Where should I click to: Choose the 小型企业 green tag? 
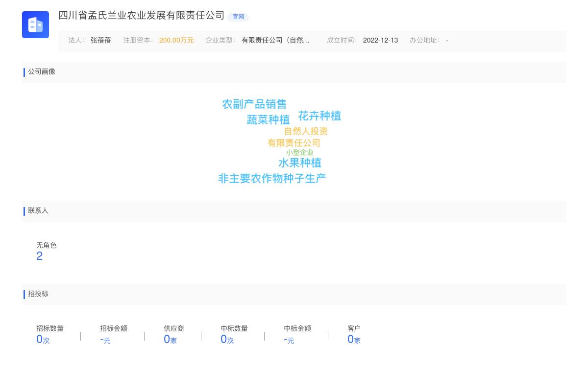pyautogui.click(x=300, y=153)
